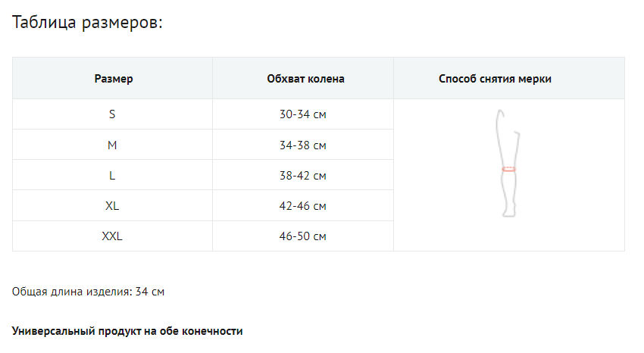Click the "46-50 см" knee girth value
This screenshot has height=353, width=644.
click(302, 236)
